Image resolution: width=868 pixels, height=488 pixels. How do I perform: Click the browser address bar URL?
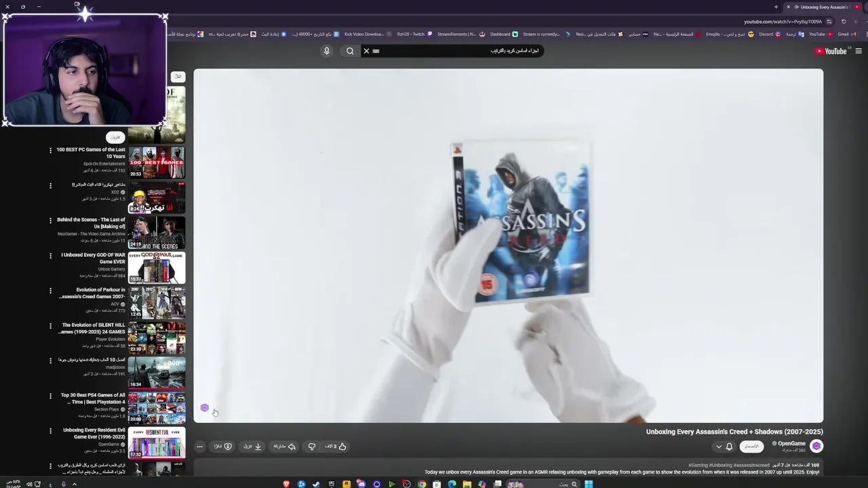point(783,21)
